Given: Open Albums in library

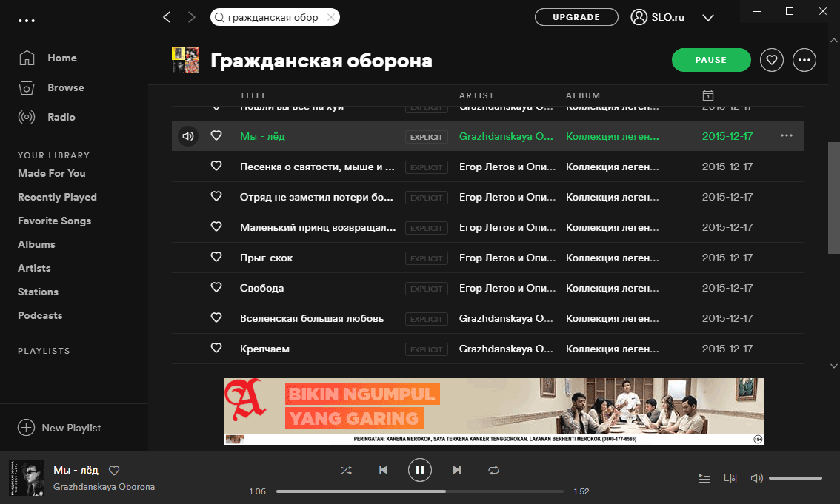Looking at the screenshot, I should point(36,244).
